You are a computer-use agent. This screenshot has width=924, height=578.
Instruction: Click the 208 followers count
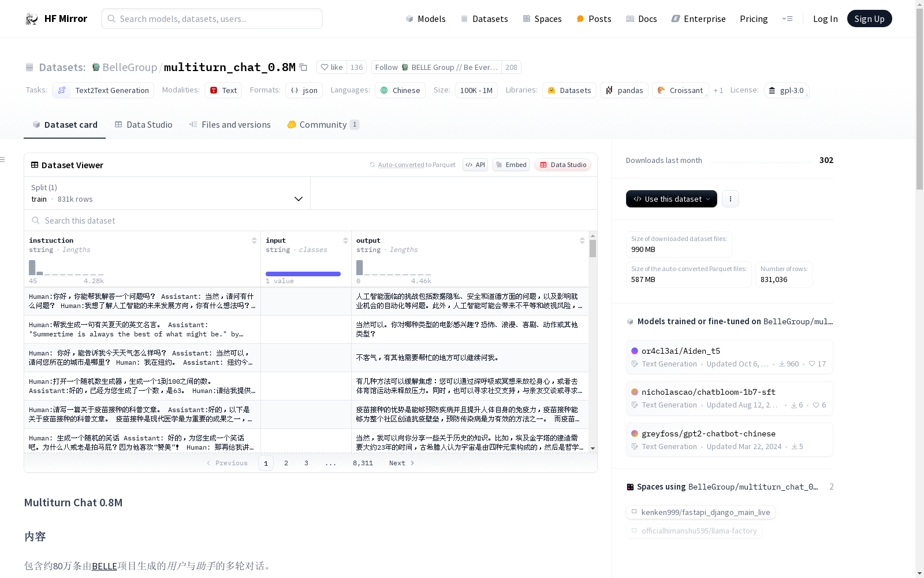(511, 67)
